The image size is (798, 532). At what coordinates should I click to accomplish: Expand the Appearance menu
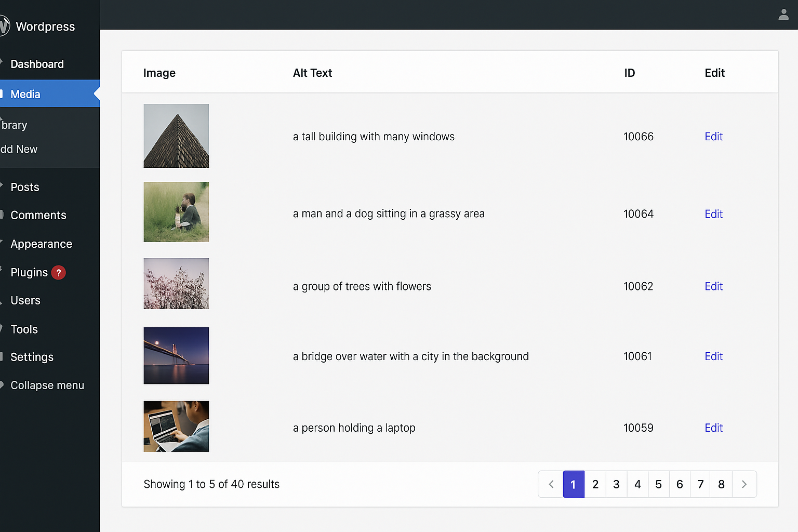pyautogui.click(x=41, y=244)
